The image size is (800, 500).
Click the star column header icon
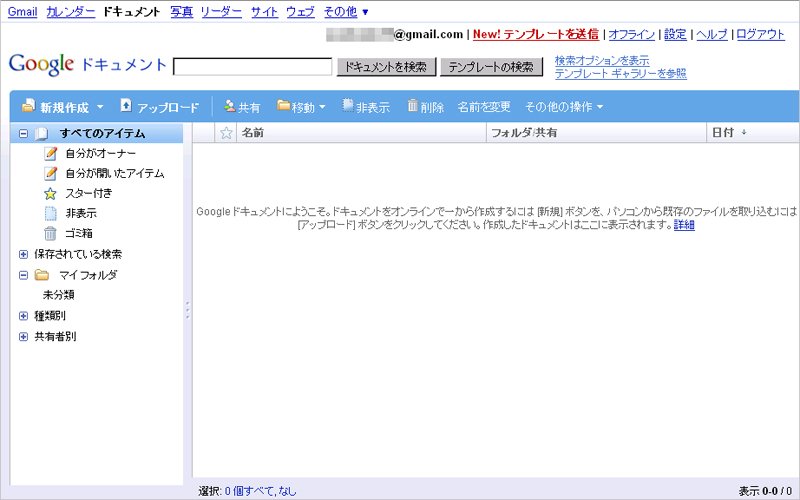click(226, 133)
